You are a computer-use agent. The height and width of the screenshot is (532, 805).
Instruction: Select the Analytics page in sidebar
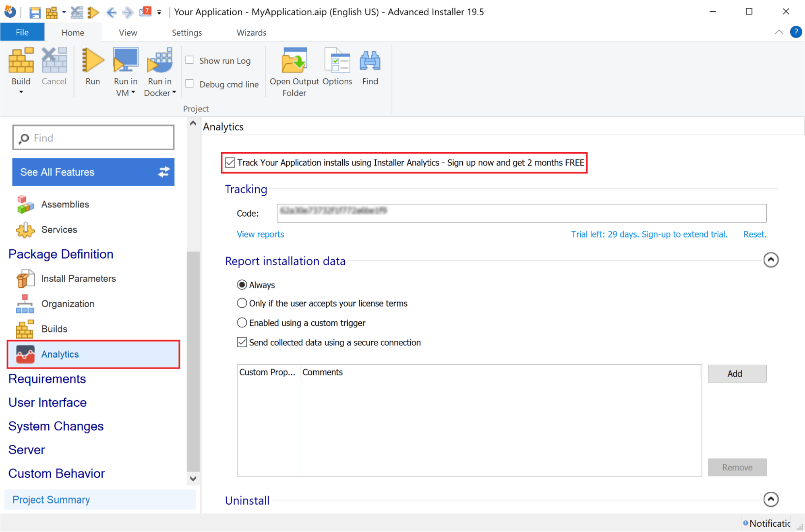(93, 354)
